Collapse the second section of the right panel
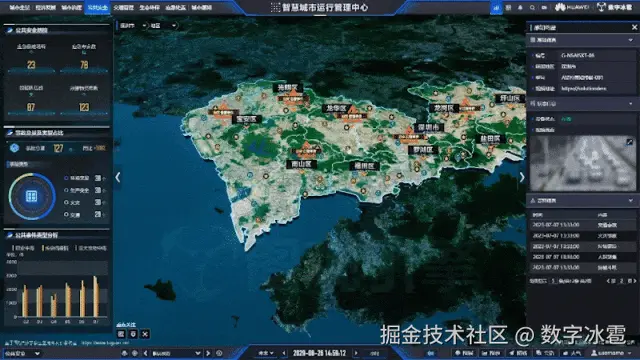The height and width of the screenshot is (360, 640). coord(631,104)
